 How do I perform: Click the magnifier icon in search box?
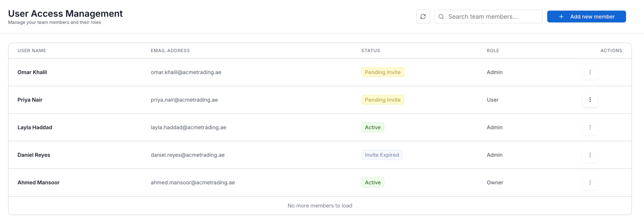(441, 17)
